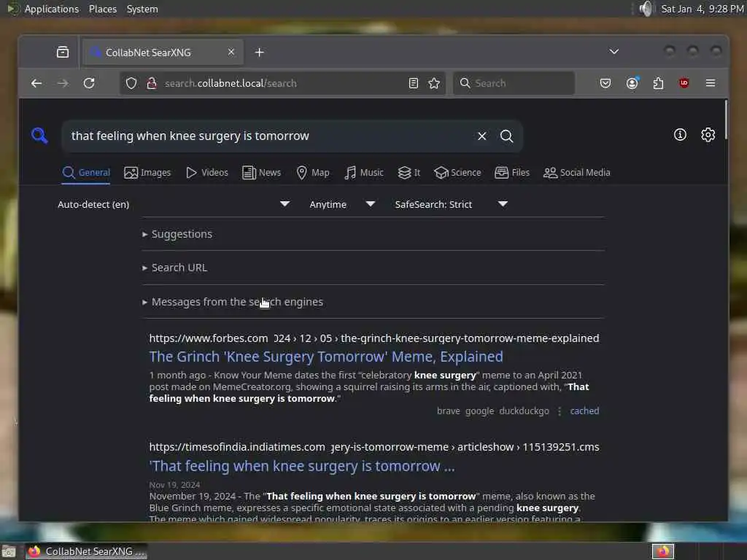Focus the Firefox Search box
The height and width of the screenshot is (560, 747).
pyautogui.click(x=514, y=83)
